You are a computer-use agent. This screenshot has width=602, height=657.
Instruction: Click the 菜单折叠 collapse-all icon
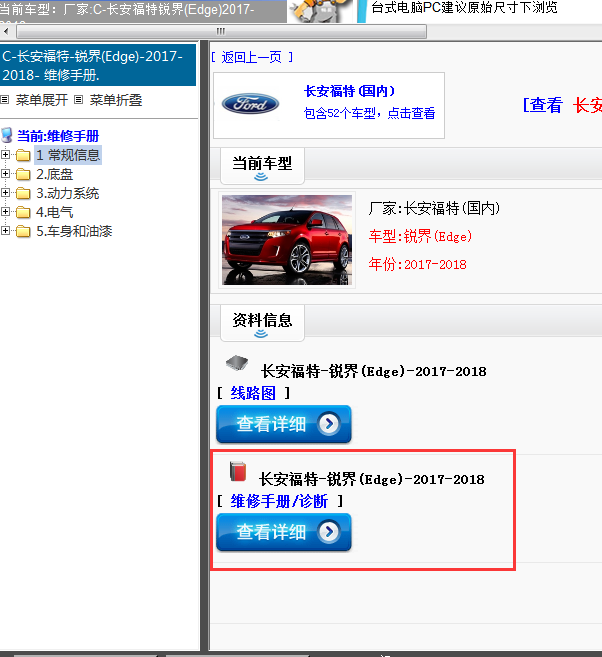click(x=78, y=100)
